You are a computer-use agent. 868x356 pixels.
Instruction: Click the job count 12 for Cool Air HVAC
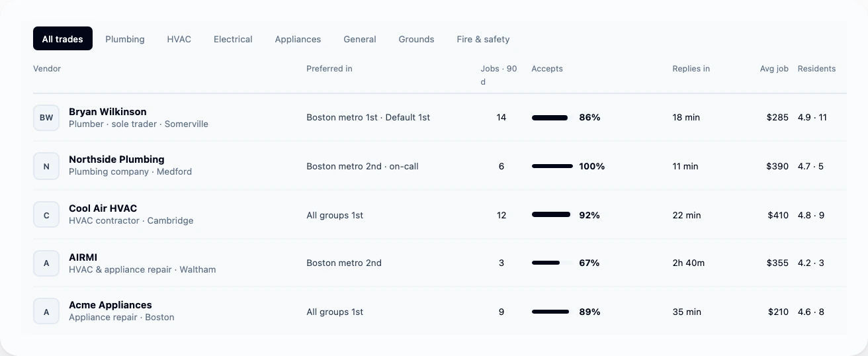[x=501, y=216]
